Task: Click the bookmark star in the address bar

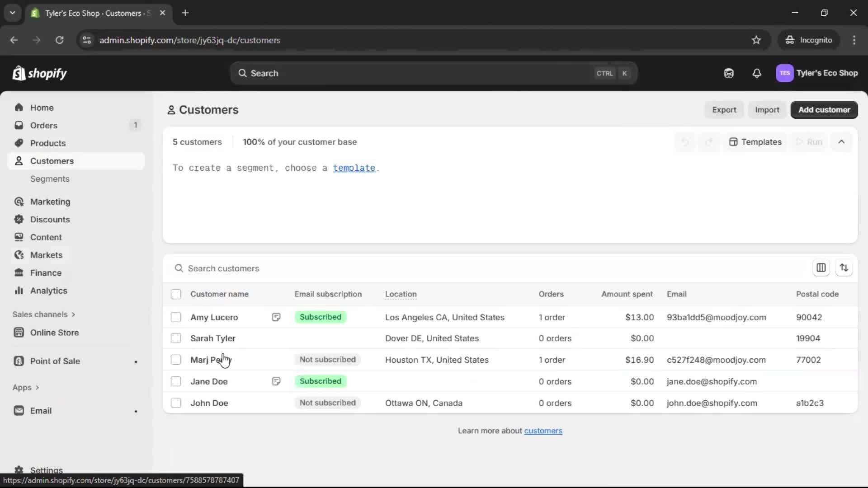Action: tap(756, 40)
